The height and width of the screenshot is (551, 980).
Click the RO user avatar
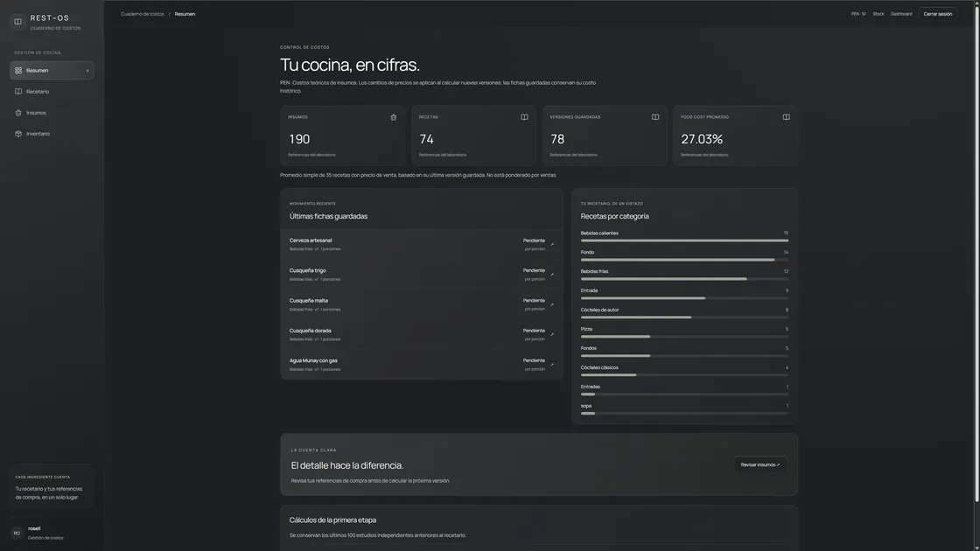[x=17, y=533]
